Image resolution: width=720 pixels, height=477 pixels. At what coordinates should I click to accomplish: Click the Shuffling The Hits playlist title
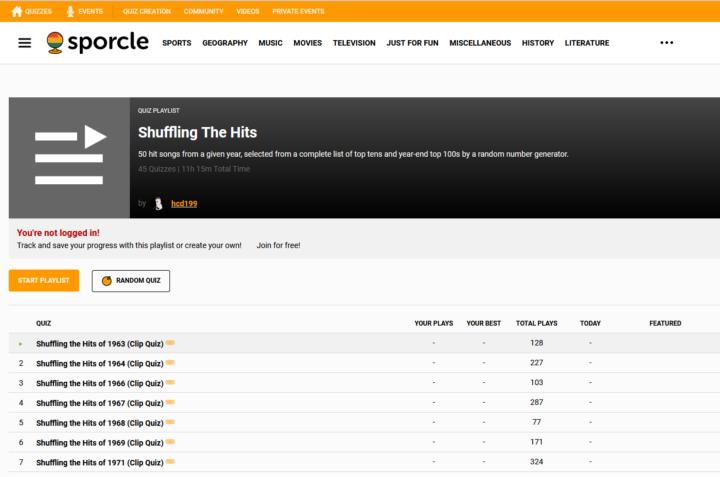pos(197,132)
